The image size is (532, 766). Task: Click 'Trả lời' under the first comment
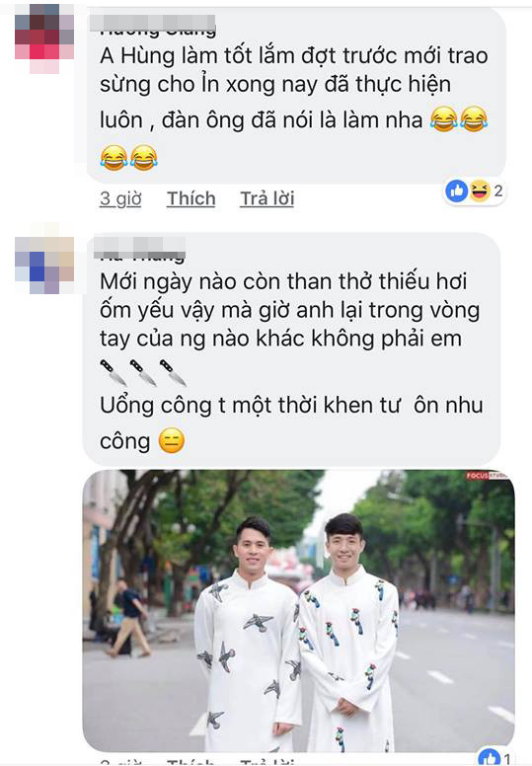coord(266,198)
